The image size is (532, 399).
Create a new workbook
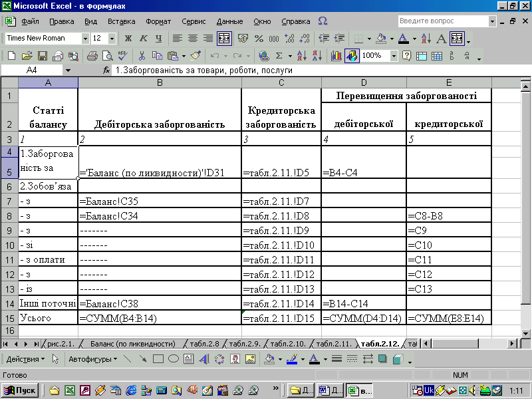pos(11,56)
